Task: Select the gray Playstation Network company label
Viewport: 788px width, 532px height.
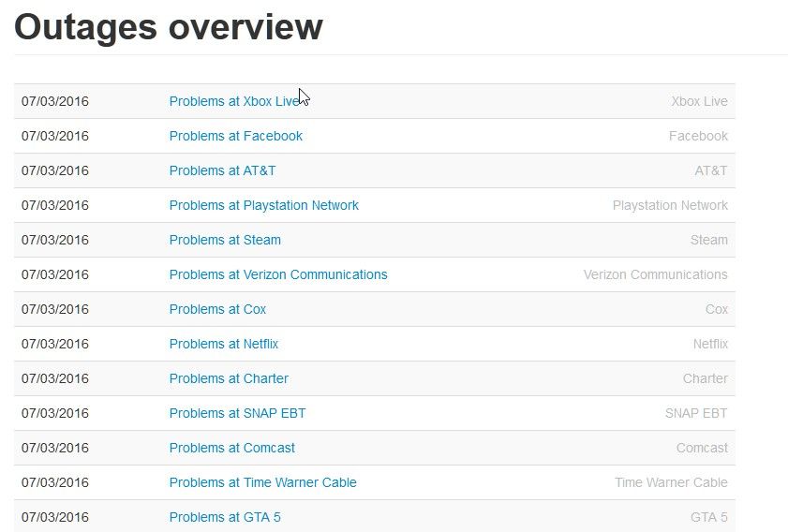Action: click(670, 205)
